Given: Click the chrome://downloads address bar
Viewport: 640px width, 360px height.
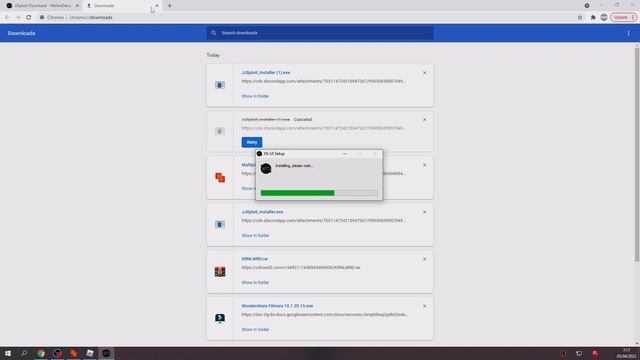Looking at the screenshot, I should pos(306,18).
